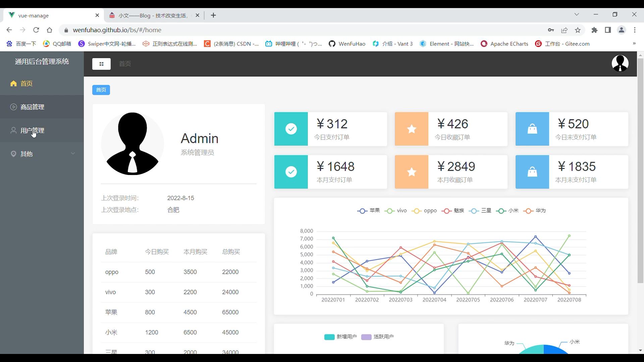Click the 今日收藏订单 star icon
Screen dimensions: 644x362
(411, 129)
